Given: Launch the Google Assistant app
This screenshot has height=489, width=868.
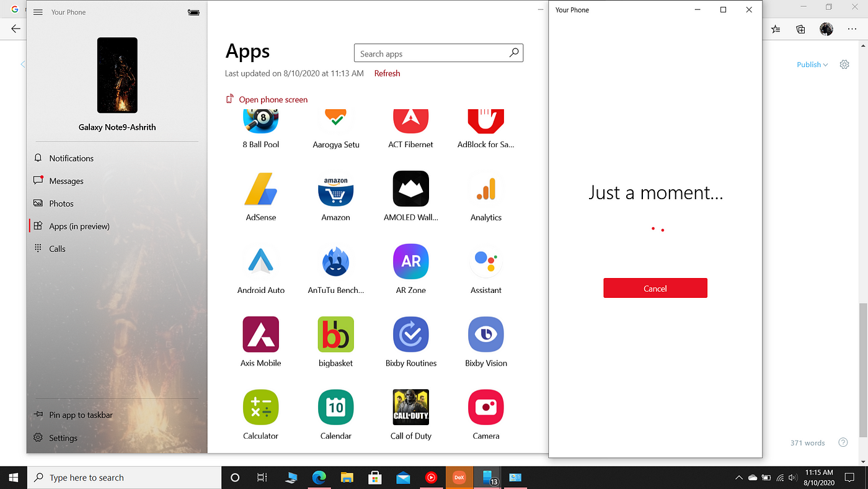Looking at the screenshot, I should [485, 261].
